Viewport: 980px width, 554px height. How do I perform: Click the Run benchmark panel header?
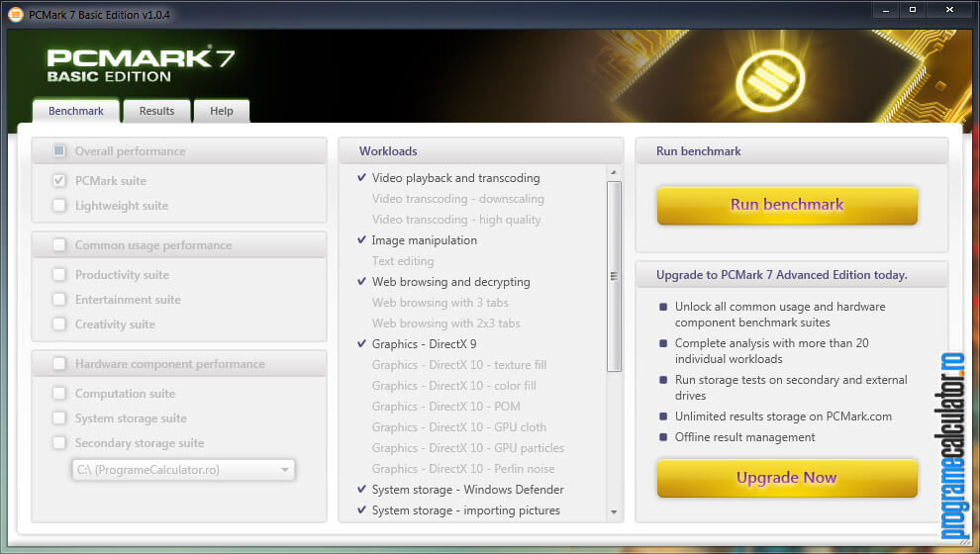tap(792, 151)
